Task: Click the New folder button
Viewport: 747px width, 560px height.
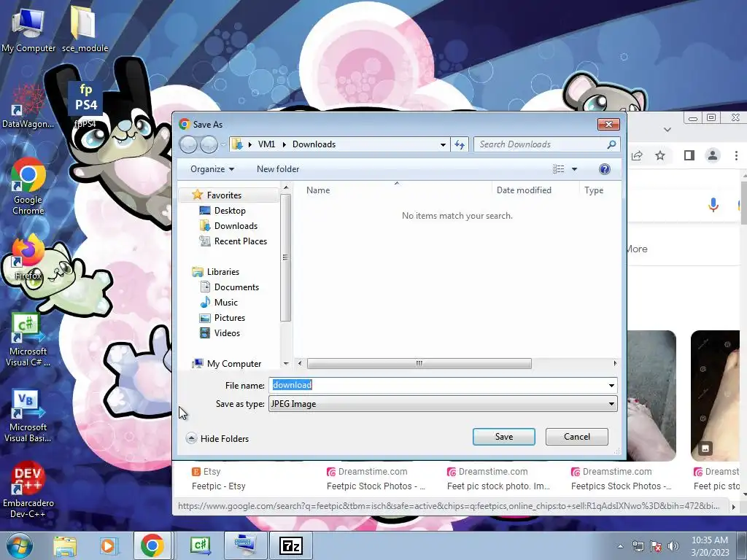Action: tap(278, 169)
